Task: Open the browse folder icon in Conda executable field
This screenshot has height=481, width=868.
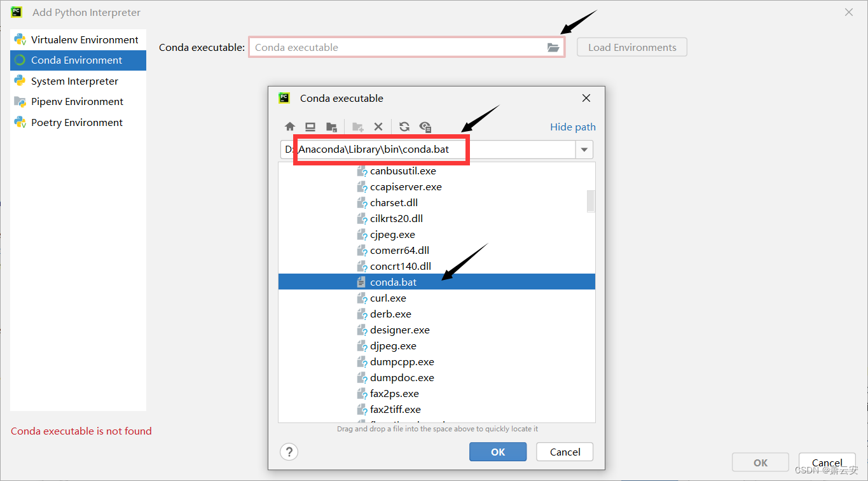Action: (553, 47)
